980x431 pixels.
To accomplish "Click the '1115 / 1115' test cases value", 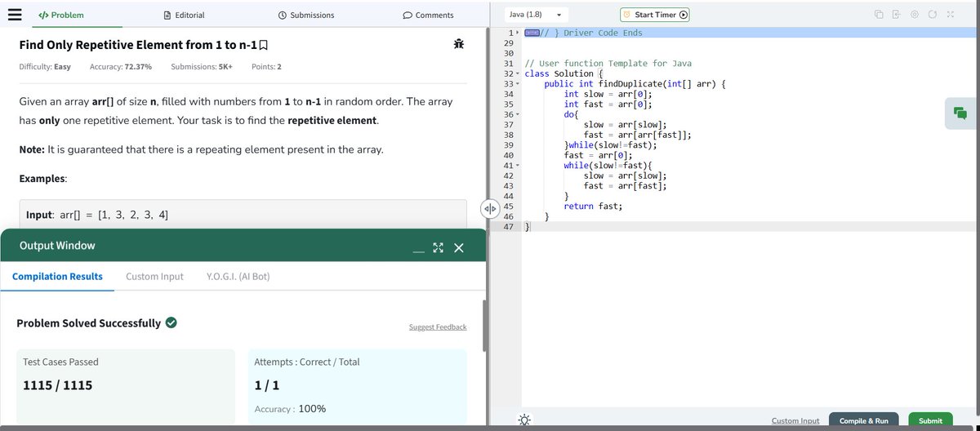I will pos(57,385).
